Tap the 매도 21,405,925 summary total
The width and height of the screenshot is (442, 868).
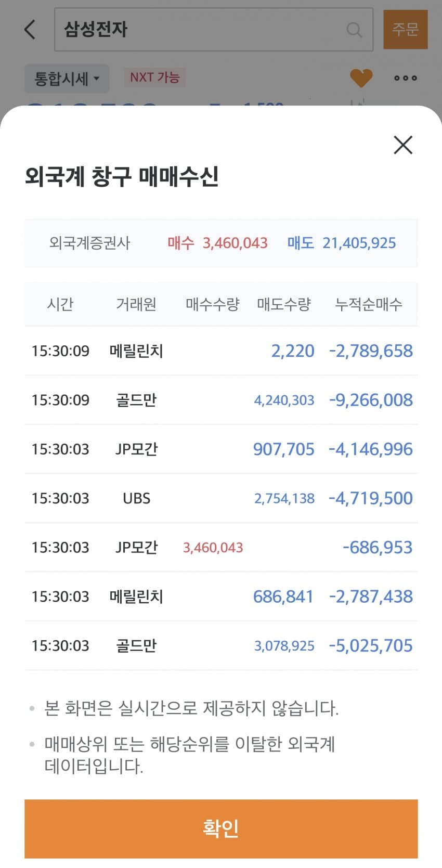point(341,243)
